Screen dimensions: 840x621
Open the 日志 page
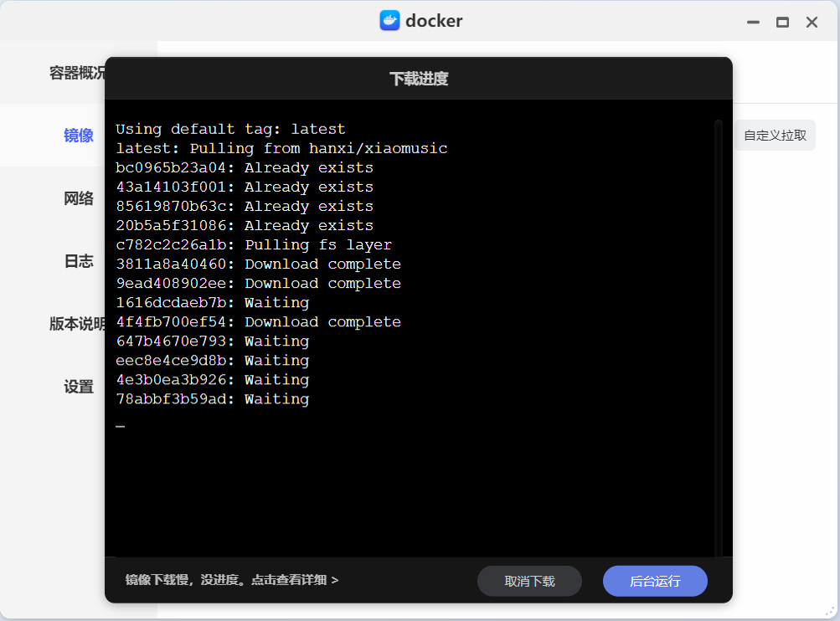pyautogui.click(x=79, y=261)
